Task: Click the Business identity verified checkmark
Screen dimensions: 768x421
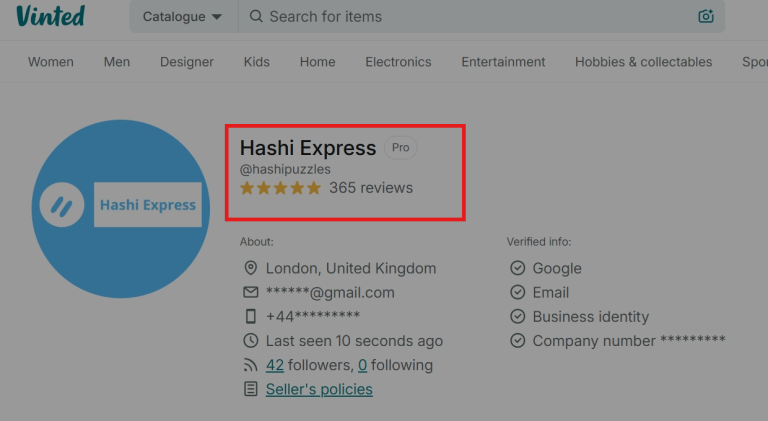Action: coord(517,316)
